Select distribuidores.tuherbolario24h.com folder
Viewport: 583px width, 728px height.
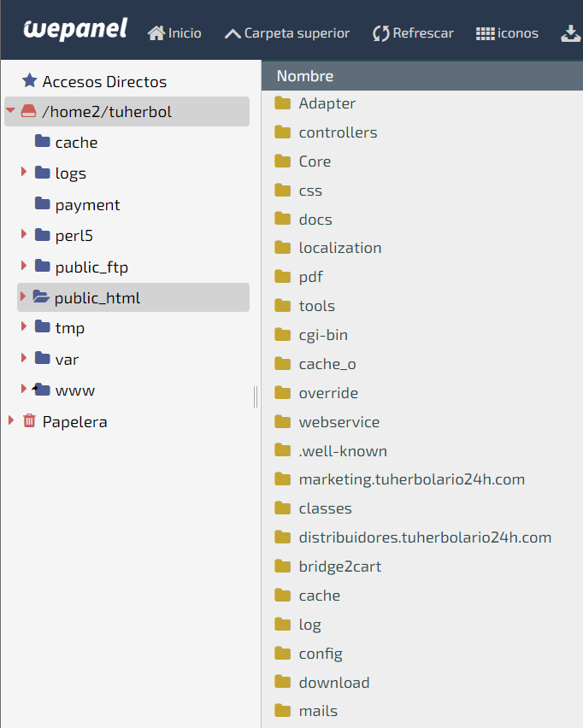425,537
